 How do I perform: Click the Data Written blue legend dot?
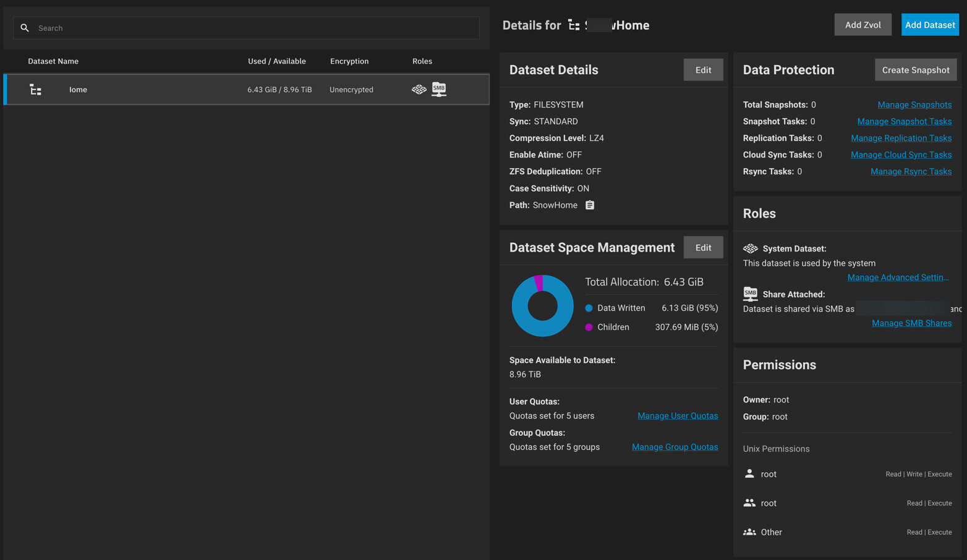pyautogui.click(x=589, y=308)
